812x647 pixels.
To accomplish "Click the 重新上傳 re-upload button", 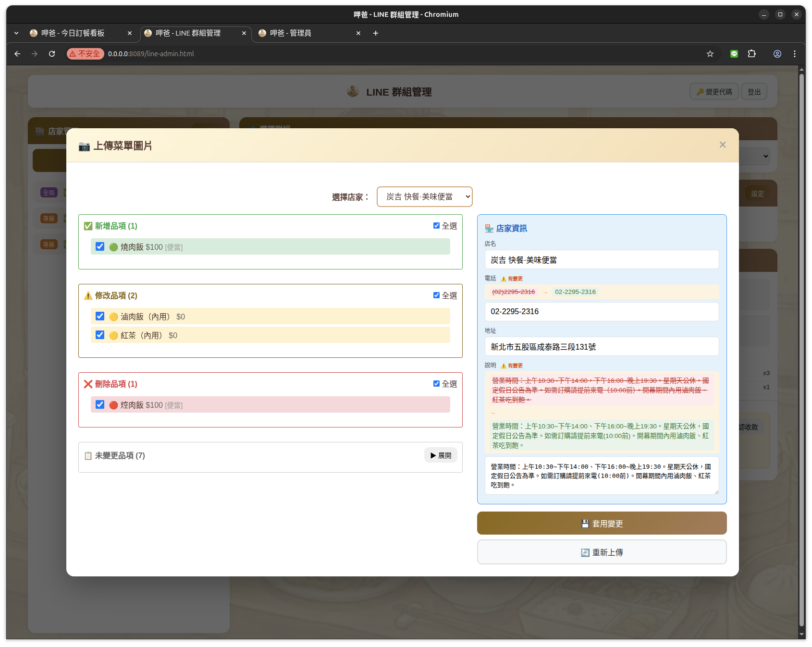I will coord(602,552).
